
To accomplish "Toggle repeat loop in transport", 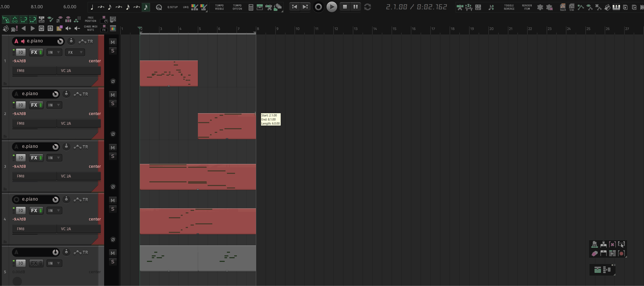I will [x=367, y=7].
